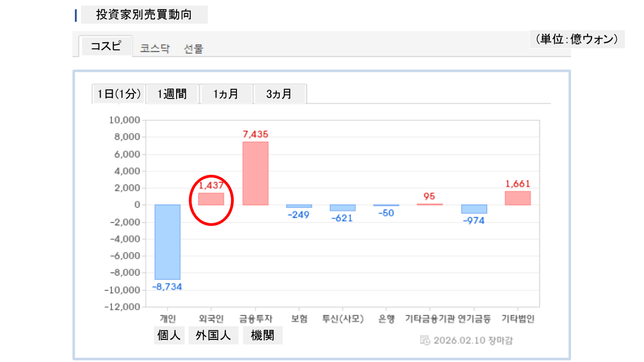
Task: Select the コスピ market tab
Action: click(106, 46)
